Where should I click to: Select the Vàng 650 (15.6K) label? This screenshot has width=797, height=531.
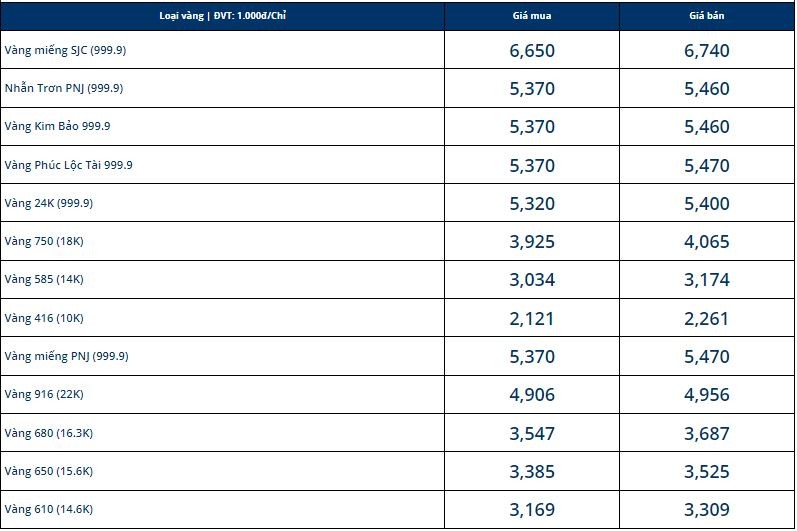49,471
